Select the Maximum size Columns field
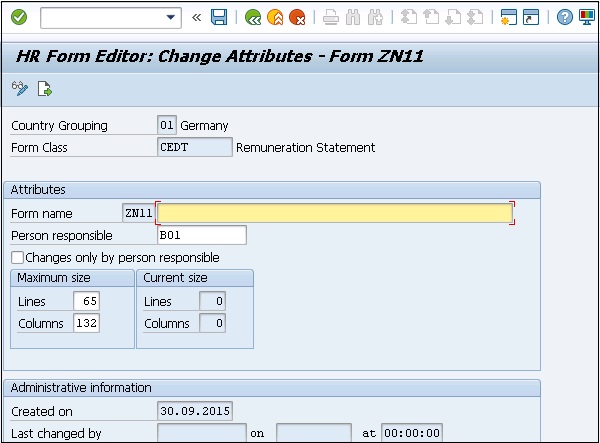This screenshot has height=443, width=600. 86,323
